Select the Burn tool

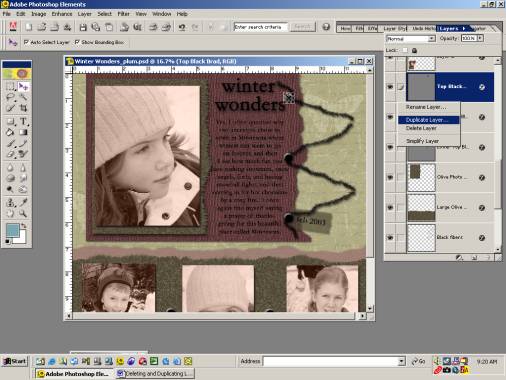23,189
